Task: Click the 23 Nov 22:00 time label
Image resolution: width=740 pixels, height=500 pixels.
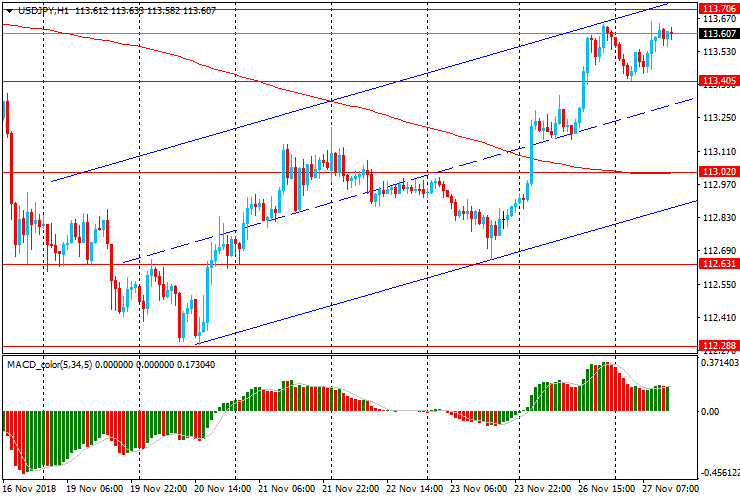Action: coord(543,488)
